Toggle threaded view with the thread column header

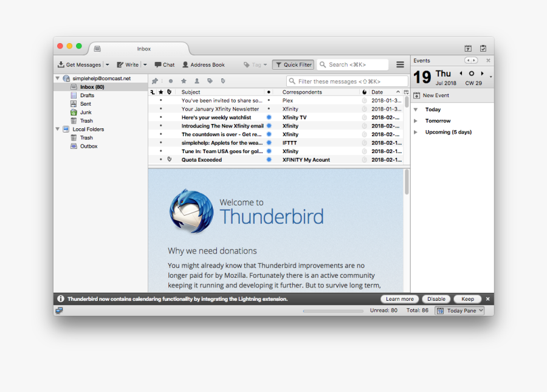pyautogui.click(x=153, y=92)
